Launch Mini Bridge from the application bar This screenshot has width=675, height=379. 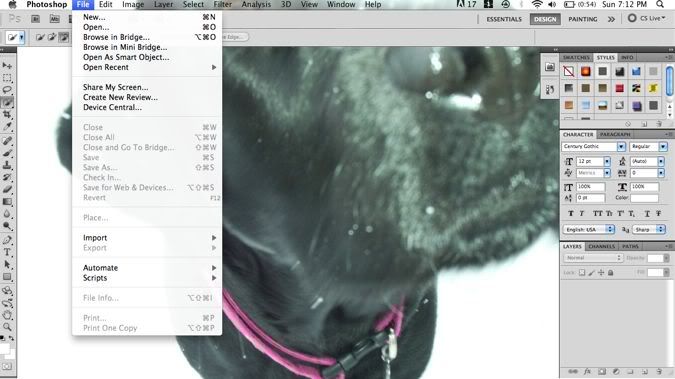54,19
